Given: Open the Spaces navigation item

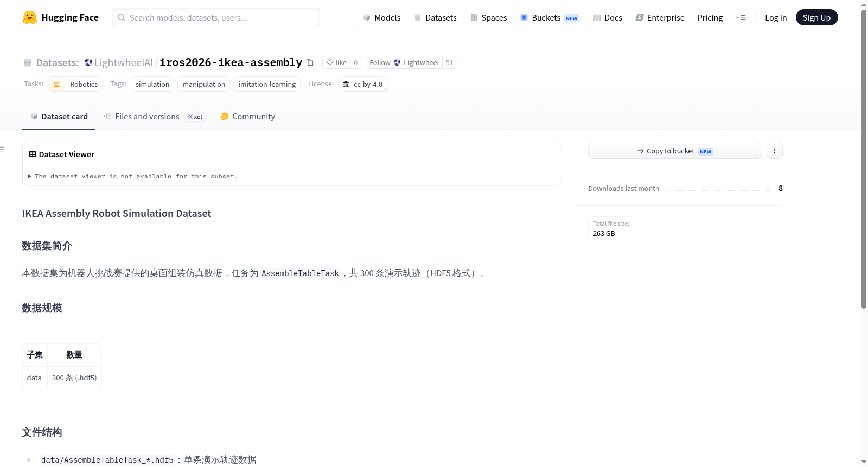Looking at the screenshot, I should click(x=488, y=17).
